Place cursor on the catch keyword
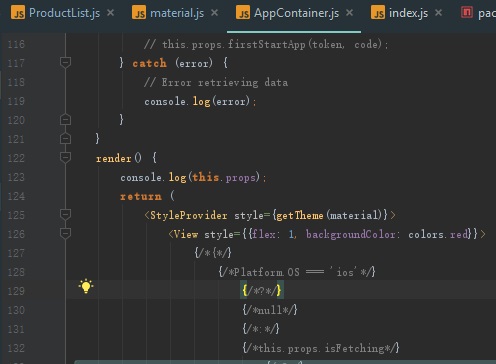The height and width of the screenshot is (364, 496). tap(149, 63)
